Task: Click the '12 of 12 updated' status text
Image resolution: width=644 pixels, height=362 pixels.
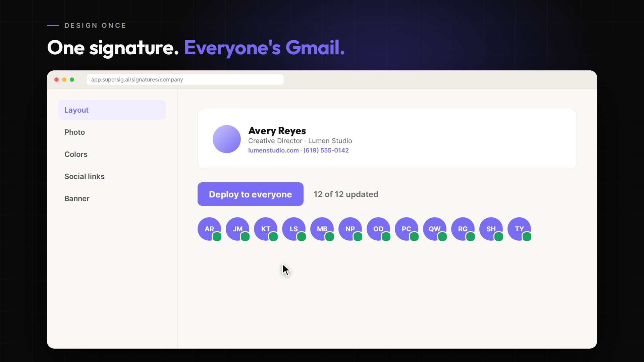Action: (346, 194)
